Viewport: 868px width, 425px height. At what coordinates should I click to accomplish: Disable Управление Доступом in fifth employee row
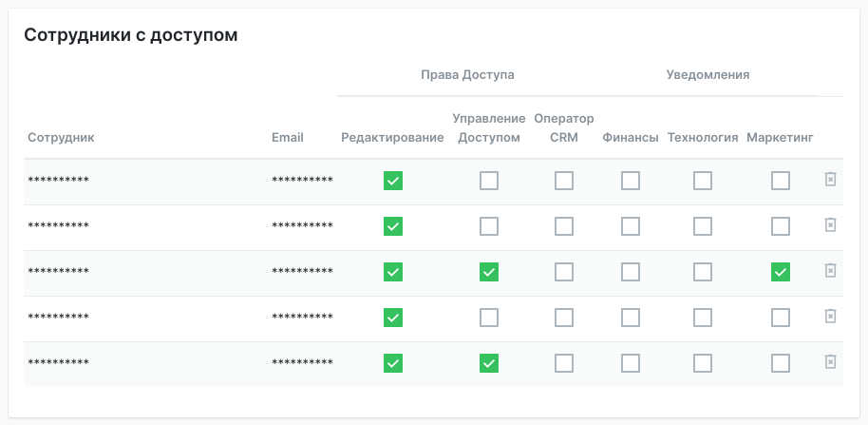point(489,363)
